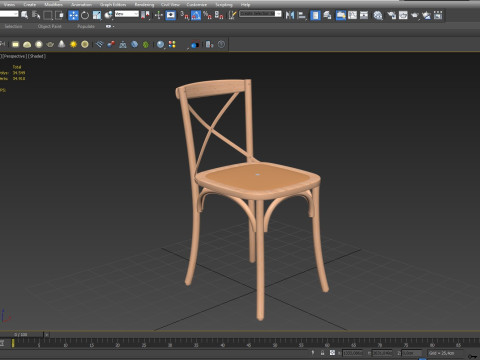480x360 pixels.
Task: Click the Sun light icon
Action: [73, 44]
